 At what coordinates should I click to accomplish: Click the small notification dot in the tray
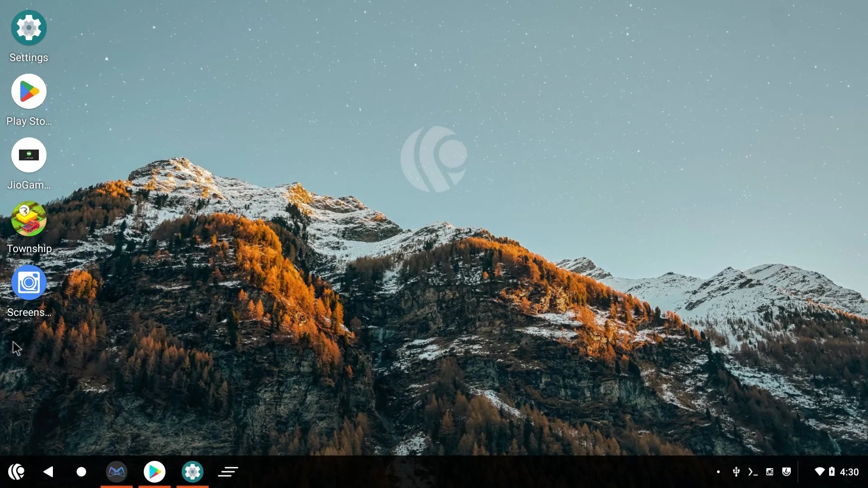click(x=718, y=472)
